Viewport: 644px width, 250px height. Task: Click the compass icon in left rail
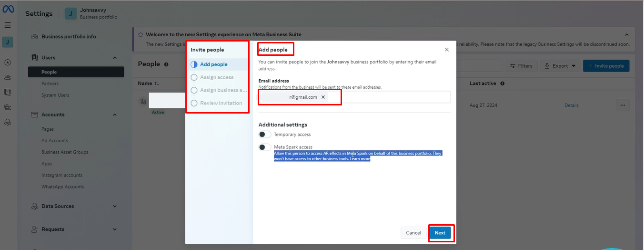point(8,62)
